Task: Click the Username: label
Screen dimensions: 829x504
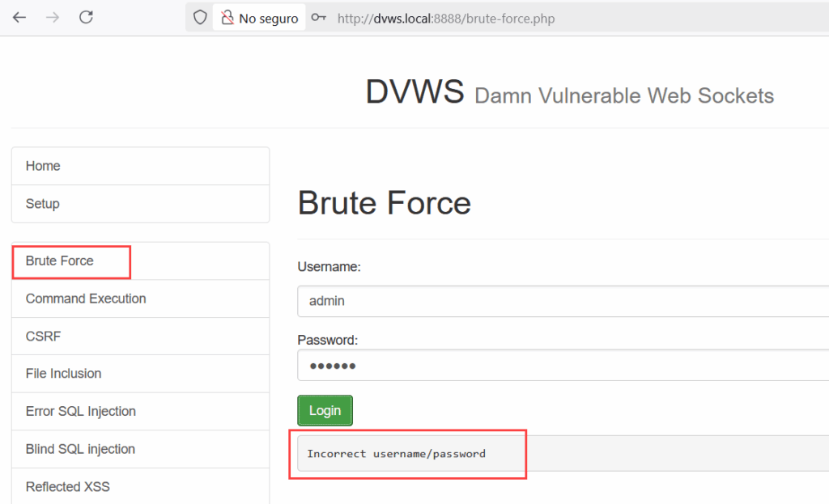Action: pos(329,267)
